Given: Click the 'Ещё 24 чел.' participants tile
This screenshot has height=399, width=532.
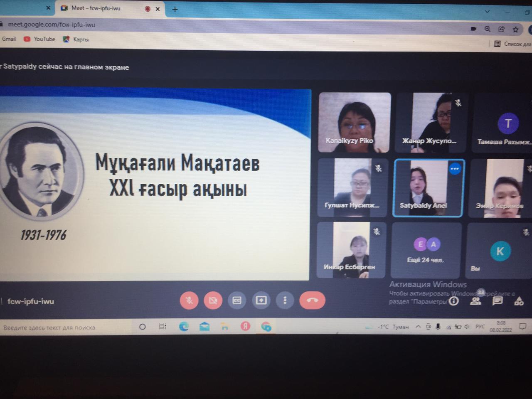Looking at the screenshot, I should (425, 250).
